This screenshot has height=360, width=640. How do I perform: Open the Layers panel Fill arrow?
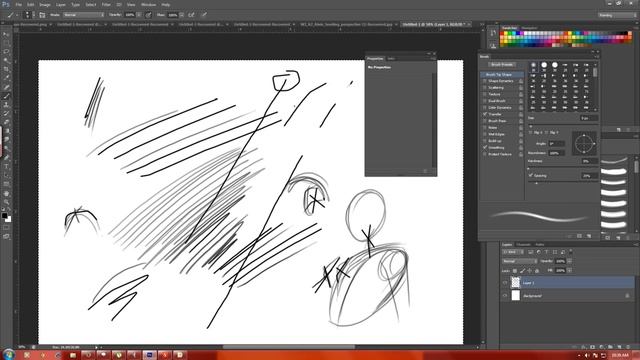click(x=569, y=270)
